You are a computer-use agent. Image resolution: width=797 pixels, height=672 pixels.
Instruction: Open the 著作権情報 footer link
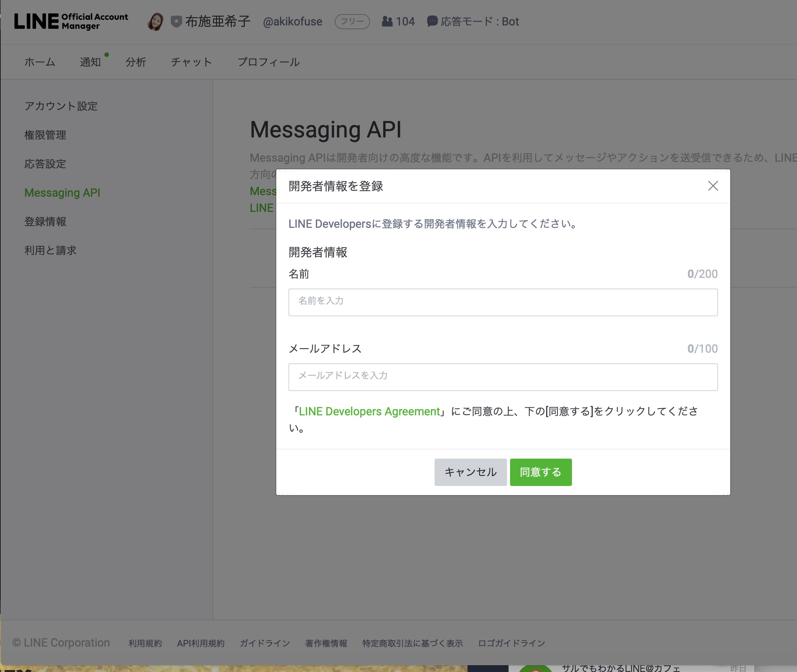(326, 644)
